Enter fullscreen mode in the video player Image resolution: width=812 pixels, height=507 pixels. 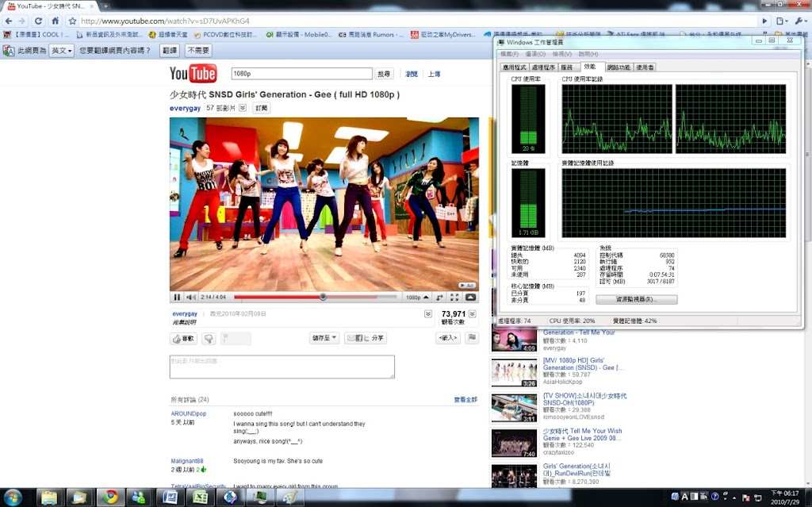click(x=454, y=297)
